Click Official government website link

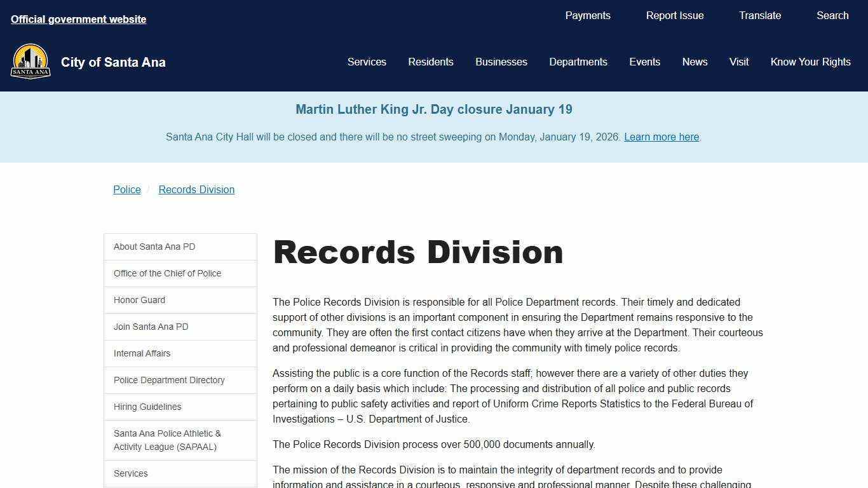pos(78,19)
